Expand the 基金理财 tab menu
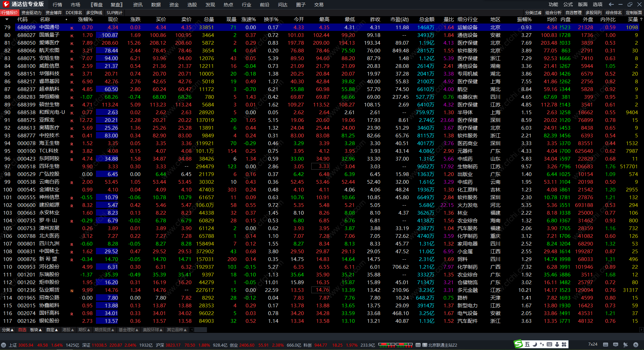This screenshot has width=644, height=350. 128,330
